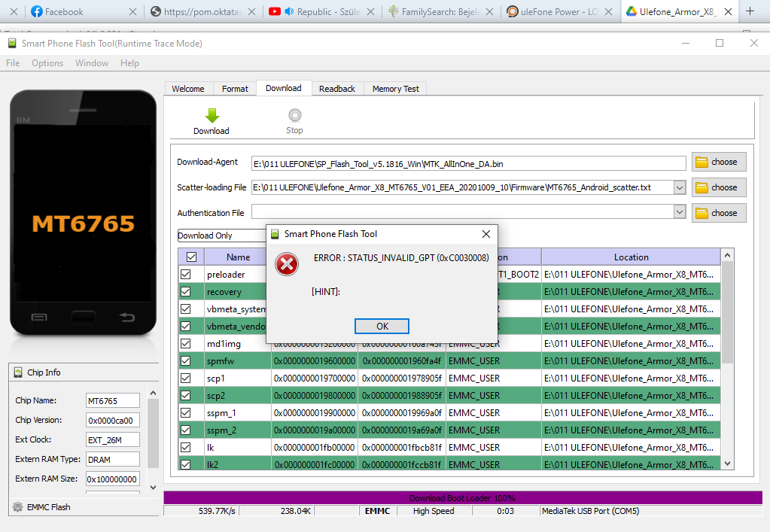This screenshot has height=532, width=770.
Task: Uncheck the recovery partition checkbox
Action: pyautogui.click(x=186, y=291)
